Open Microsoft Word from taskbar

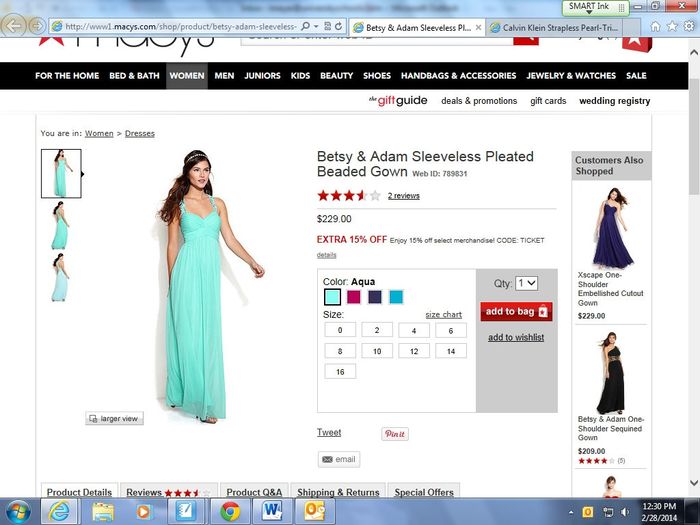click(x=272, y=511)
